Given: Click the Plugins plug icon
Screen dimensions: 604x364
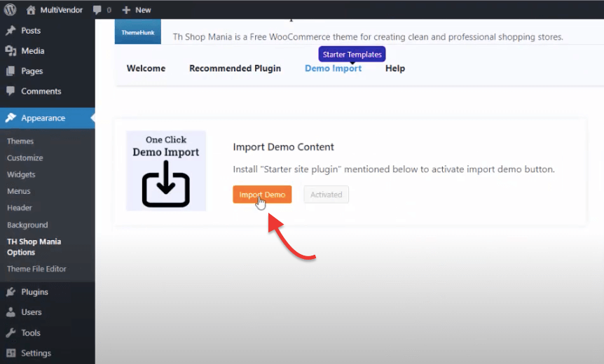Looking at the screenshot, I should [11, 292].
